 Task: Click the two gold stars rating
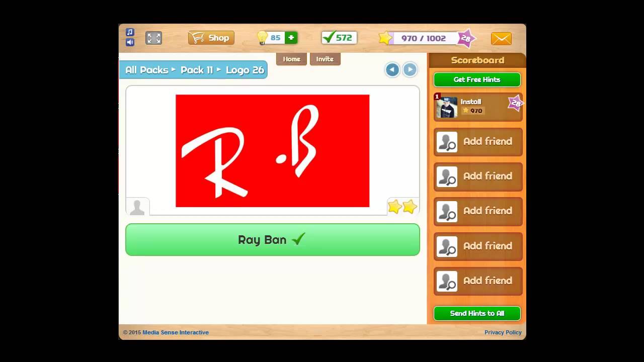click(x=403, y=207)
